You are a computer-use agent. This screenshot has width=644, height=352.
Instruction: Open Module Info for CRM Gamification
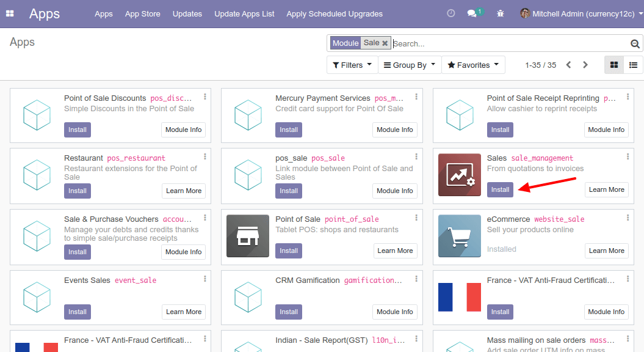coord(395,312)
